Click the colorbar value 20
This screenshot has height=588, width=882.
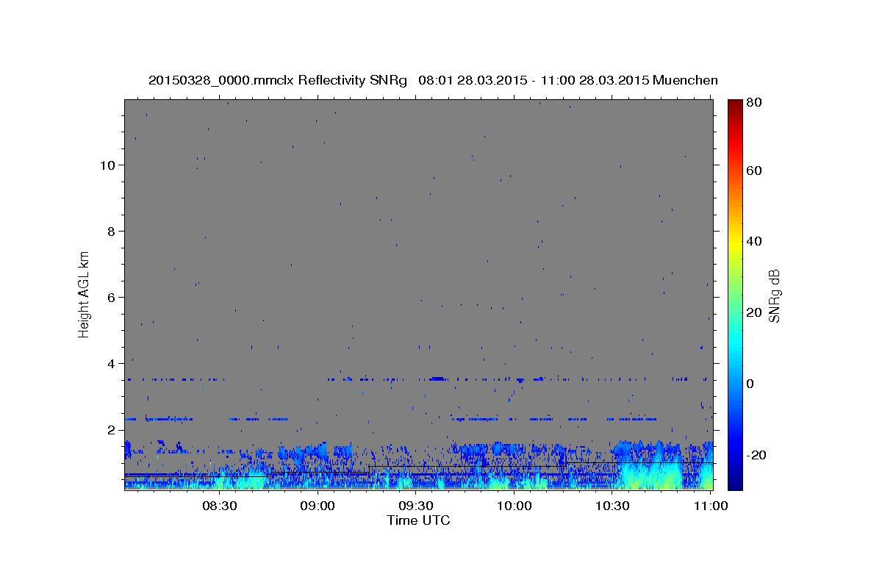click(x=753, y=312)
